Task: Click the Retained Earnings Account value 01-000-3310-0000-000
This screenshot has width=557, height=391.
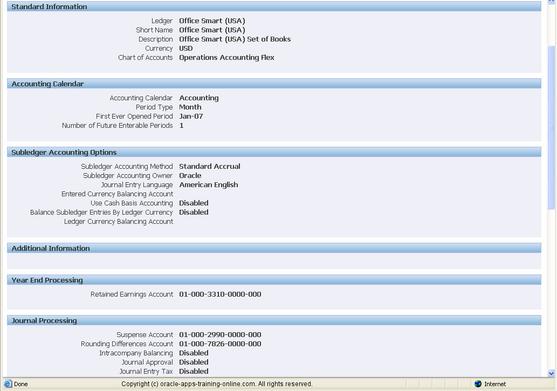Action: click(220, 294)
